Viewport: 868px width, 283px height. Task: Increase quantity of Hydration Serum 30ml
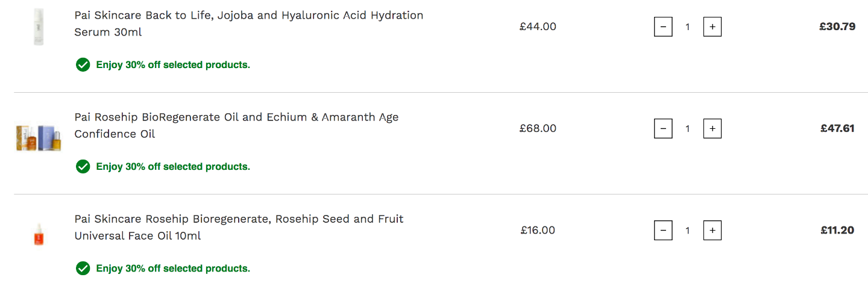[x=712, y=26]
